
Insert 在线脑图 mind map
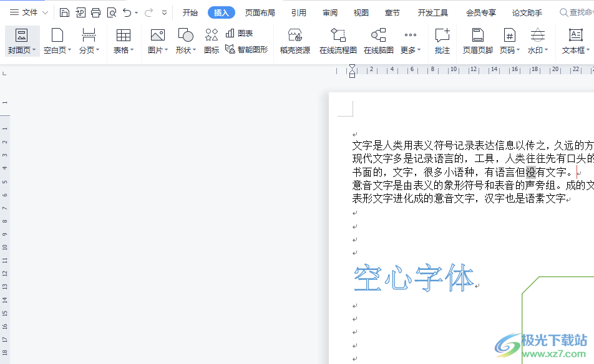pos(379,41)
